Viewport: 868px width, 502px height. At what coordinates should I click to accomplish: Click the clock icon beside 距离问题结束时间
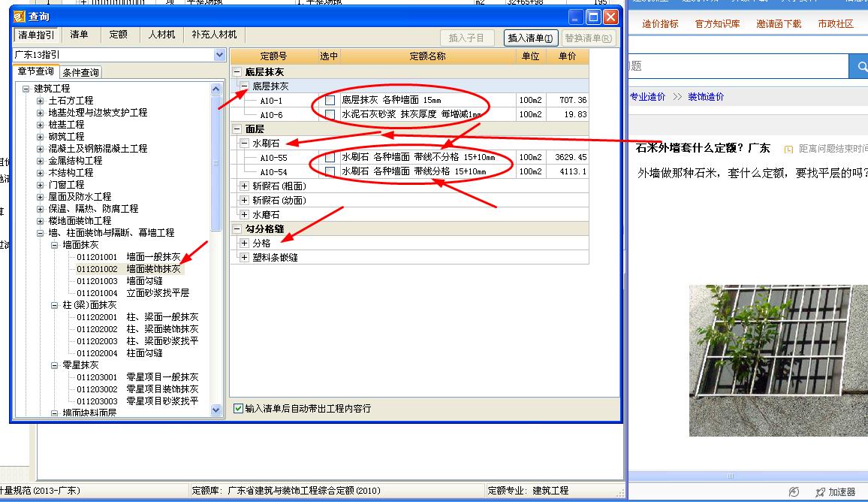click(x=789, y=149)
